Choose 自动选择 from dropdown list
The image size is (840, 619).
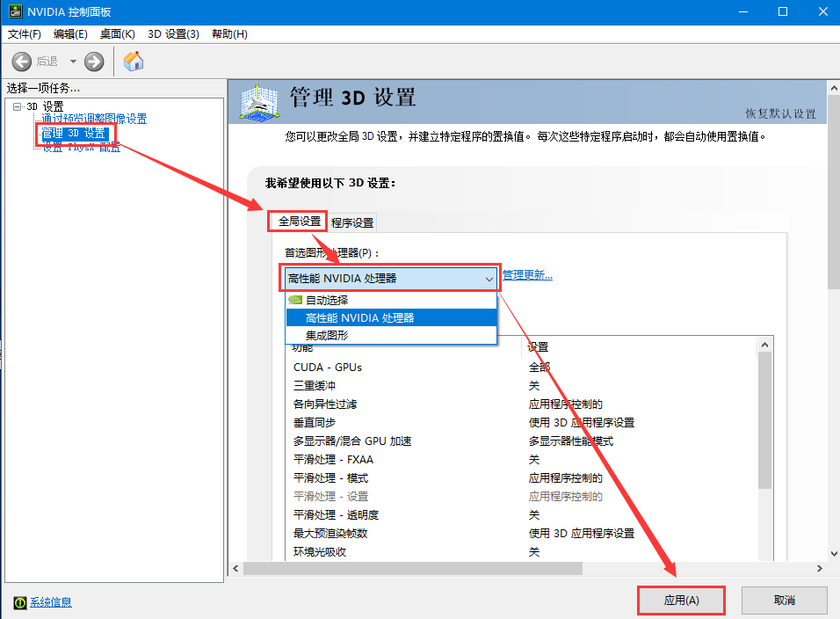pyautogui.click(x=392, y=300)
